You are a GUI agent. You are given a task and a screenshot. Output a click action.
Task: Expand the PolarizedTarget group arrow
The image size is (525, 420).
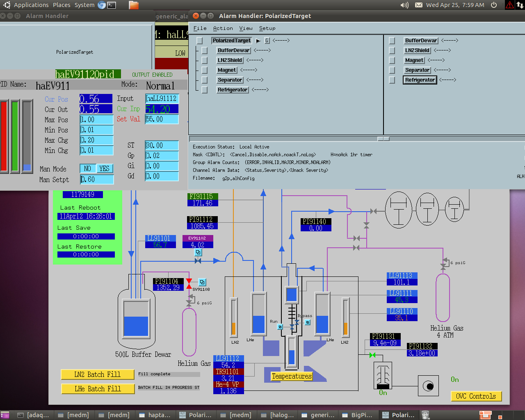(x=258, y=41)
